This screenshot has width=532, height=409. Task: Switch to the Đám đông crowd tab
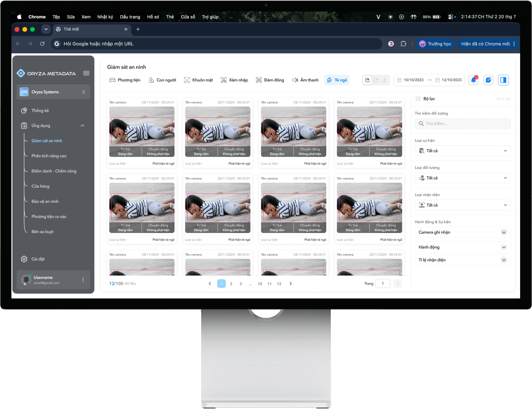click(x=270, y=80)
